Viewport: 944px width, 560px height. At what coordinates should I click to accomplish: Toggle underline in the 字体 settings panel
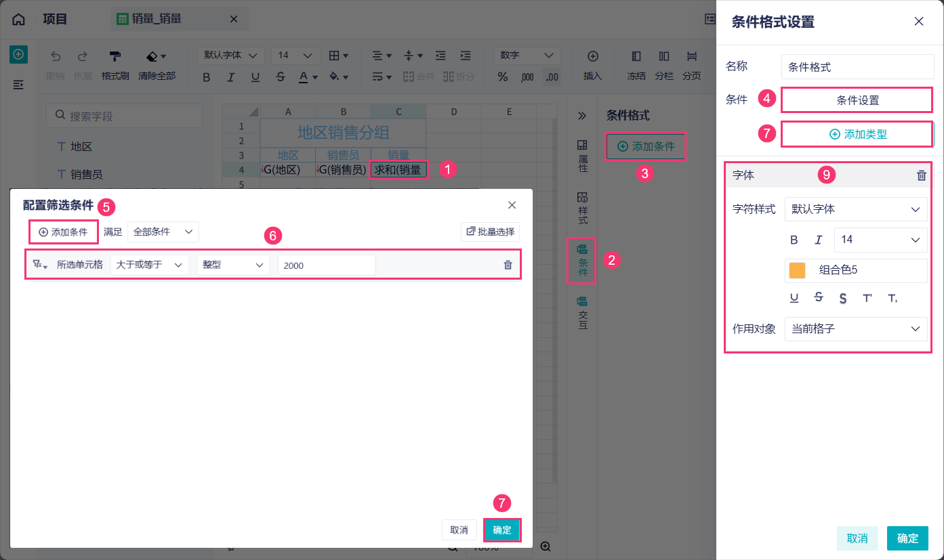pos(794,297)
